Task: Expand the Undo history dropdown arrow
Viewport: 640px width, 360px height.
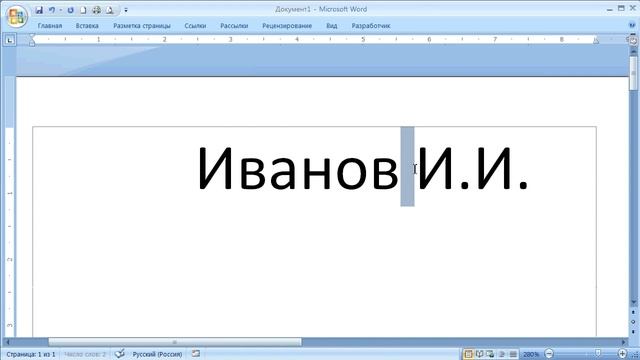Action: point(60,10)
